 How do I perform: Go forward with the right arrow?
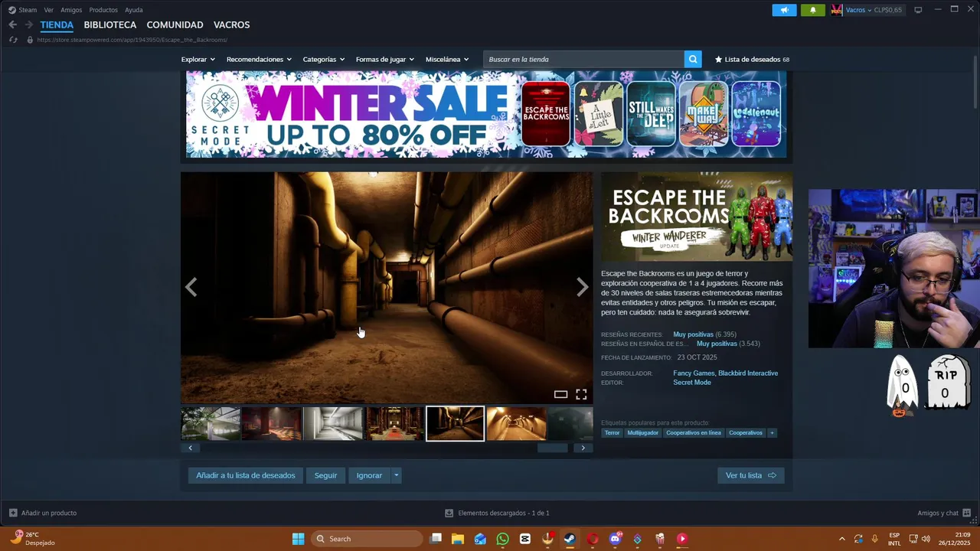[x=28, y=24]
